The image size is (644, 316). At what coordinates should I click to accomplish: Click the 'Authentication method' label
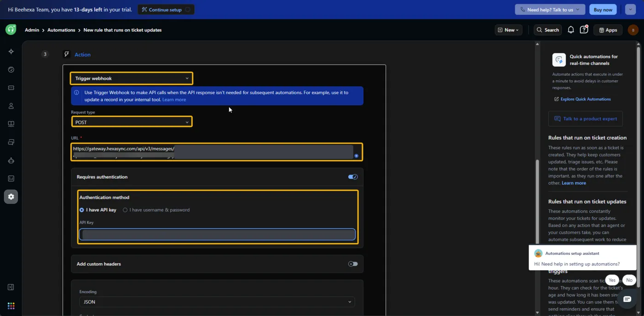104,197
